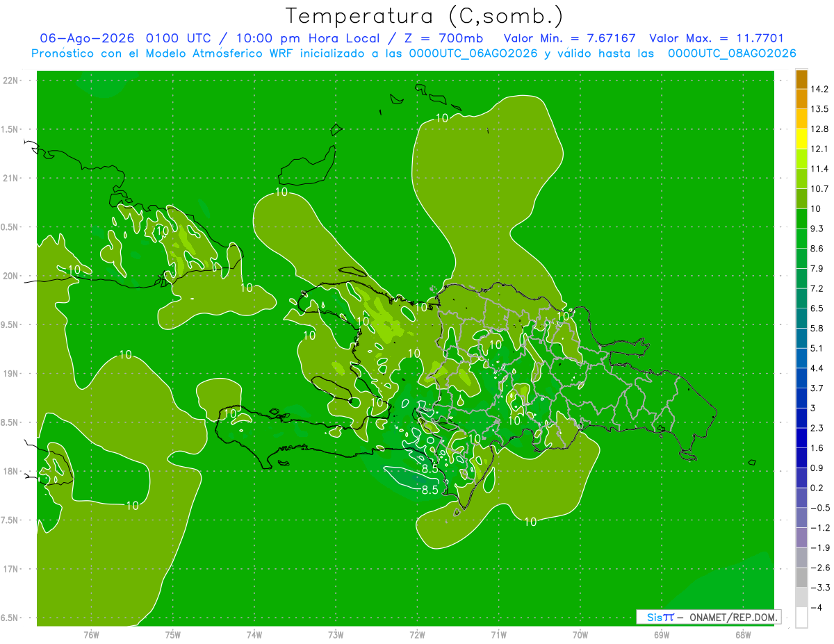Viewport: 834px width, 644px height.
Task: Click the '0.9' colorbar label
Action: pos(817,468)
